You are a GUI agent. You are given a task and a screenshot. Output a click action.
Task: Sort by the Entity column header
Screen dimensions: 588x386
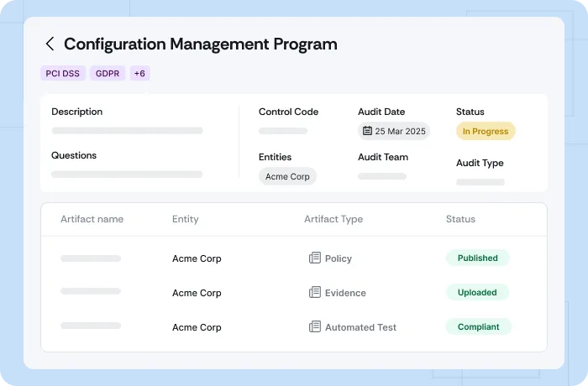[186, 219]
